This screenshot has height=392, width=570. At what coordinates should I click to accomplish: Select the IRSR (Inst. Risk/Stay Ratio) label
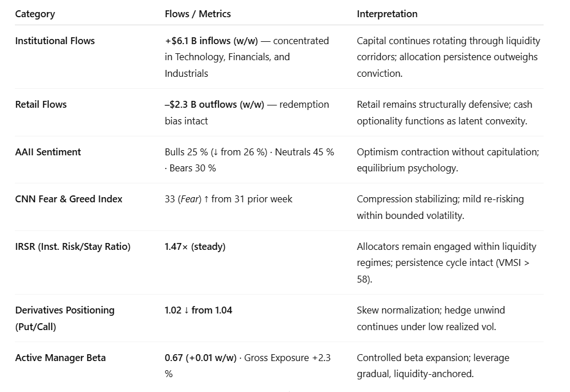73,246
